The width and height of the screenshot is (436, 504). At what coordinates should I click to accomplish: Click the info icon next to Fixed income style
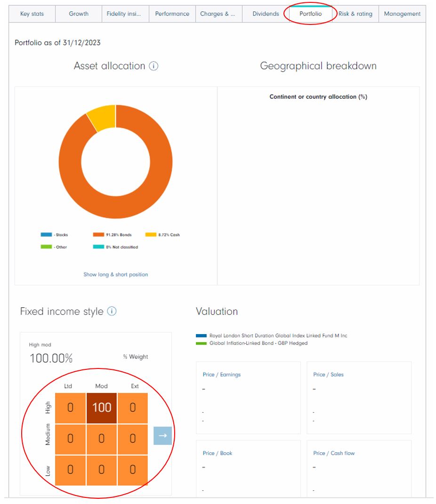(112, 312)
